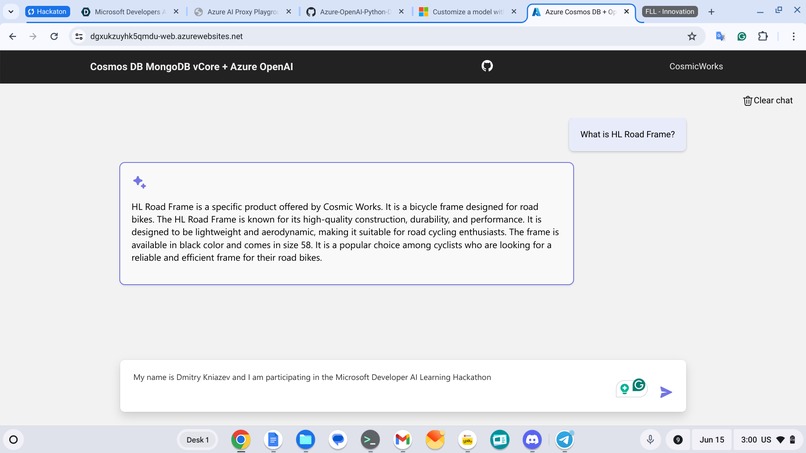
Task: Close the Azure AI Proxy Playground tab
Action: tap(288, 11)
